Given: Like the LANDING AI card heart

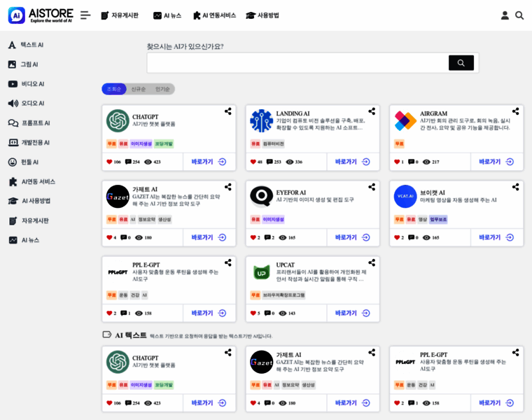Looking at the screenshot, I should coord(253,162).
